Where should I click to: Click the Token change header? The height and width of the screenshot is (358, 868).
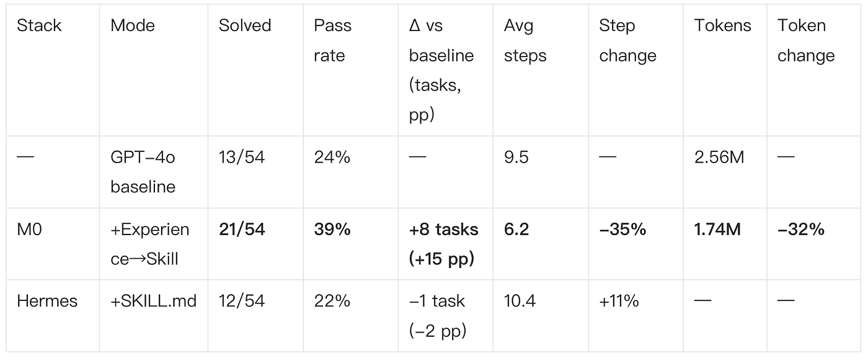[x=806, y=40]
